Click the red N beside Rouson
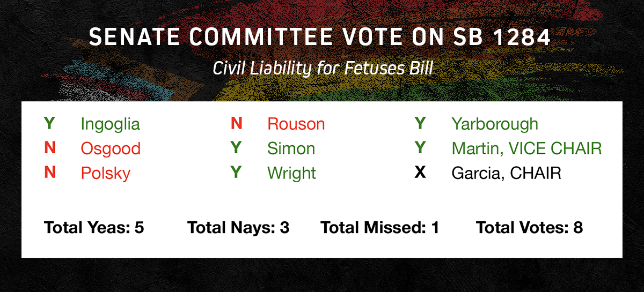The image size is (644, 292). click(236, 124)
